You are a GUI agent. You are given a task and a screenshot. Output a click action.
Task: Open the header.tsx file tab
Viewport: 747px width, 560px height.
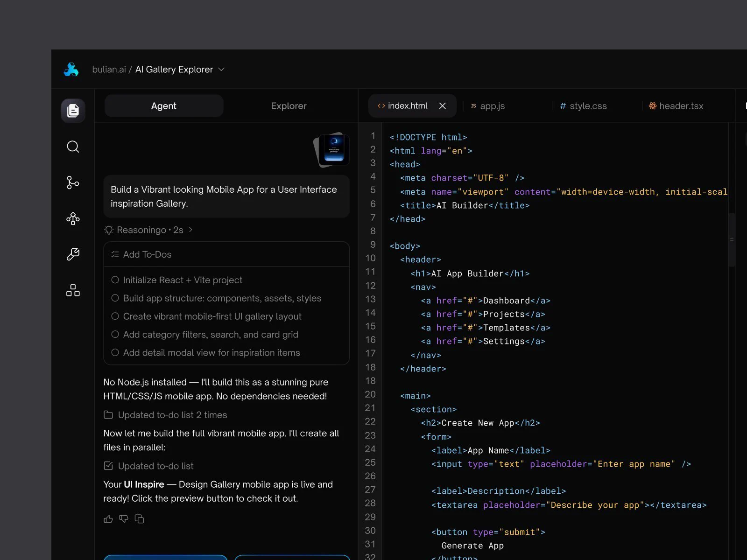click(x=676, y=106)
